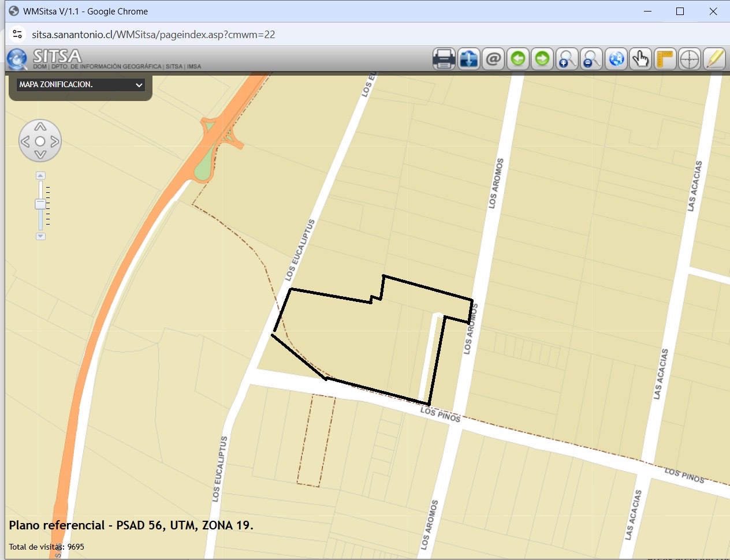Minimize the Chrome window
The height and width of the screenshot is (560, 730).
tap(647, 12)
